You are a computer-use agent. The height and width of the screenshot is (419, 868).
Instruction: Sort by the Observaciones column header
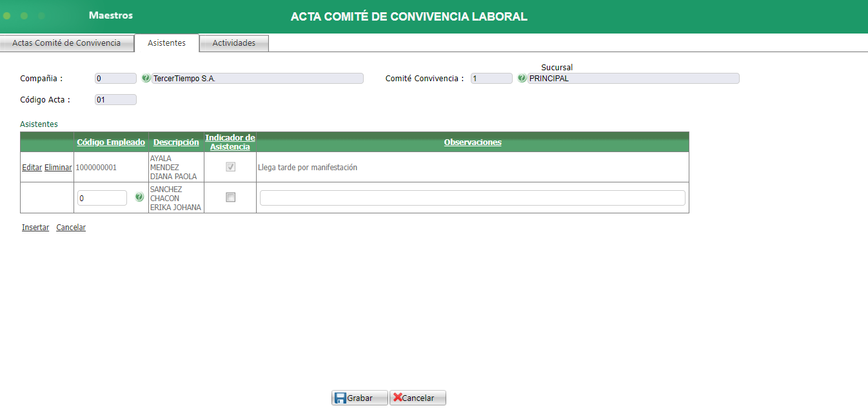click(x=473, y=142)
